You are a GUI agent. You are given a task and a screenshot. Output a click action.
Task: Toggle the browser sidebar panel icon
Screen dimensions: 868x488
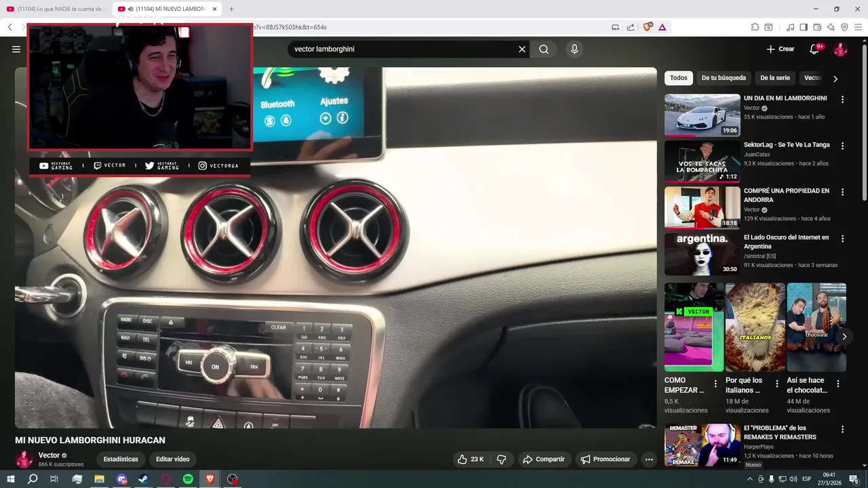tap(804, 27)
